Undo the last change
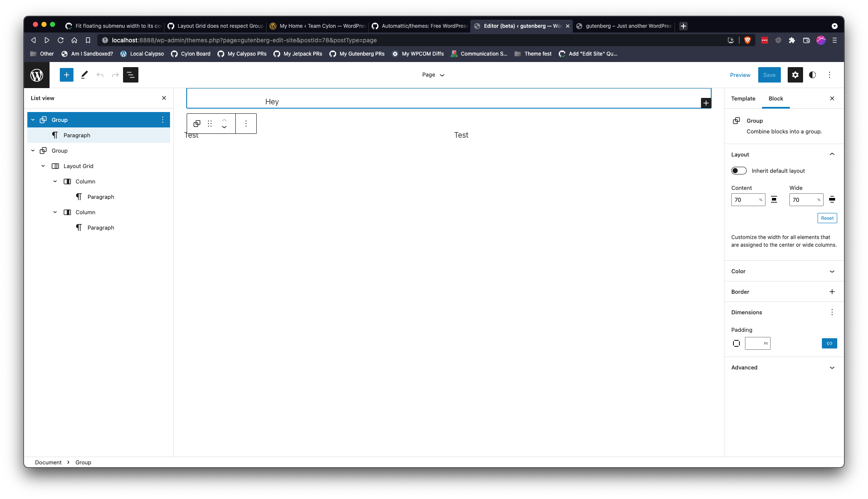Image resolution: width=868 pixels, height=499 pixels. tap(100, 75)
